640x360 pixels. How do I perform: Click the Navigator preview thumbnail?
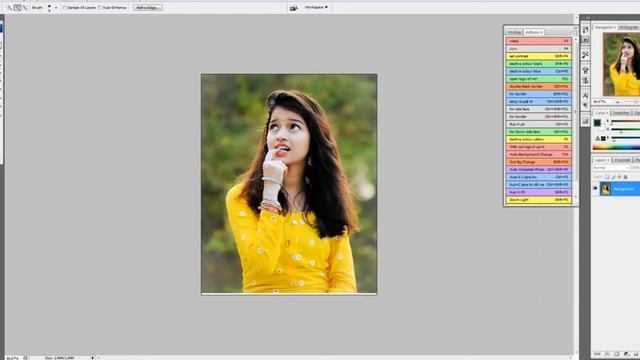pos(621,64)
